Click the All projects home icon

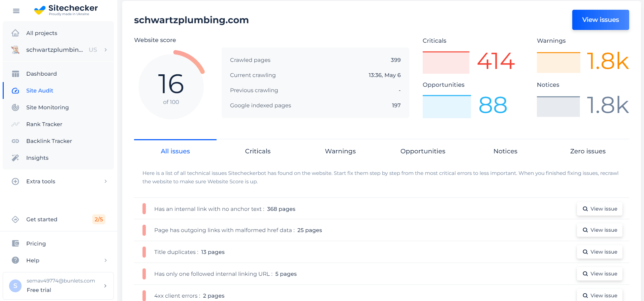15,33
